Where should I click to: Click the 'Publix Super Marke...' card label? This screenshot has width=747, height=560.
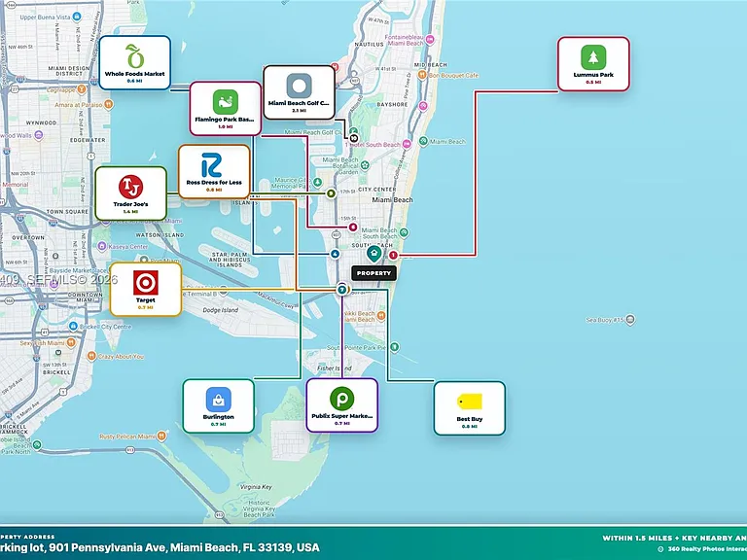342,416
